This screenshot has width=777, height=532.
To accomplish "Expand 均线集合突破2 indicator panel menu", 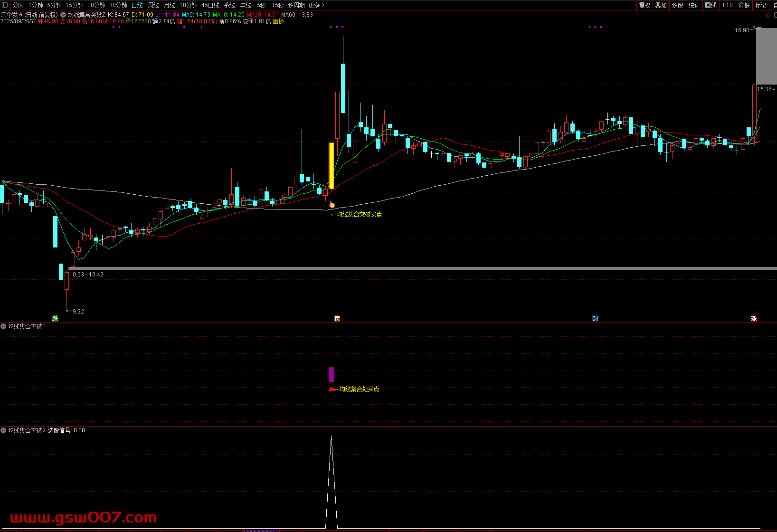I will coord(3,430).
